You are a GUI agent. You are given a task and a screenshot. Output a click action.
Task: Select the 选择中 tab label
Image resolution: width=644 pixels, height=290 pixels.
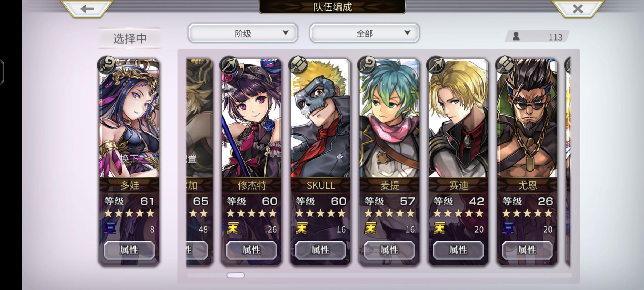130,38
